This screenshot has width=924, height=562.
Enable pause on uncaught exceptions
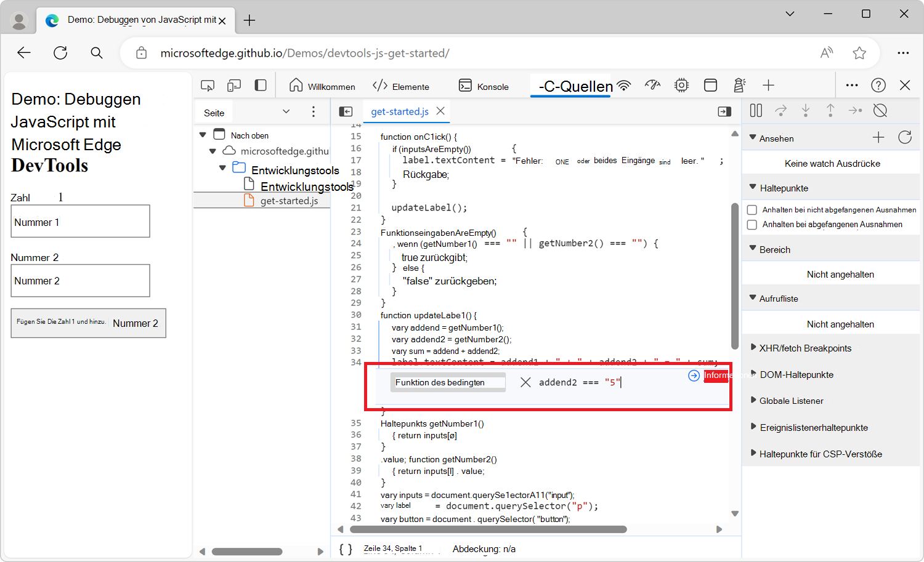coord(752,210)
